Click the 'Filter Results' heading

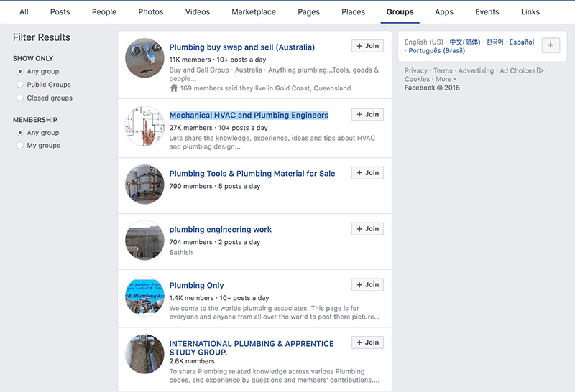coord(42,37)
